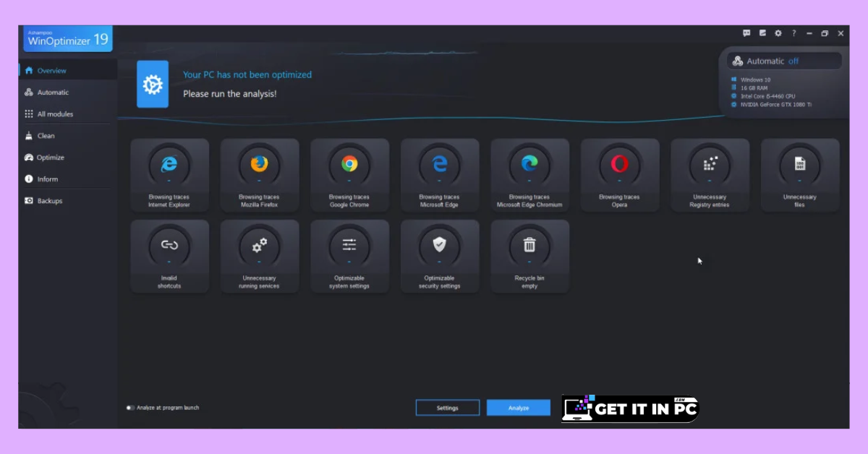The image size is (868, 454).
Task: Open Unnecessary Registry entries tile
Action: click(x=710, y=175)
